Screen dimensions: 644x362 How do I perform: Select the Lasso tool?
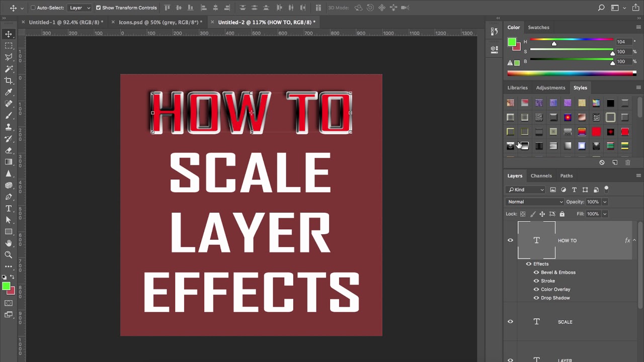click(9, 57)
